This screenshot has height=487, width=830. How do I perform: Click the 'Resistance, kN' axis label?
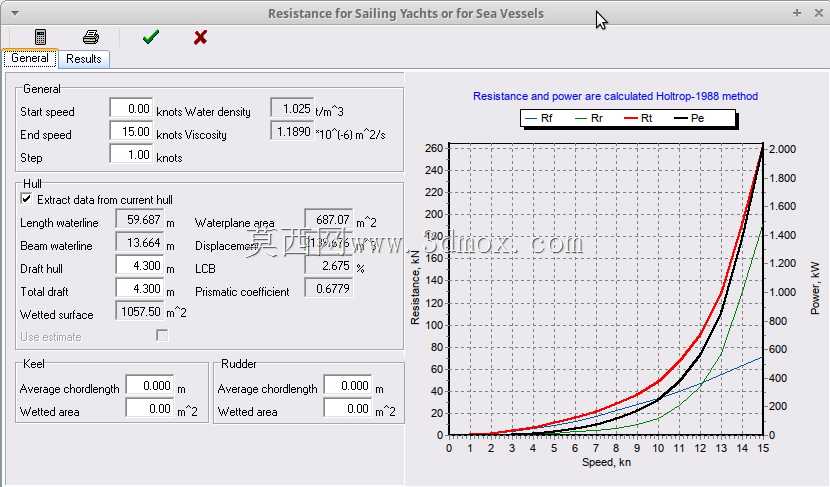415,287
